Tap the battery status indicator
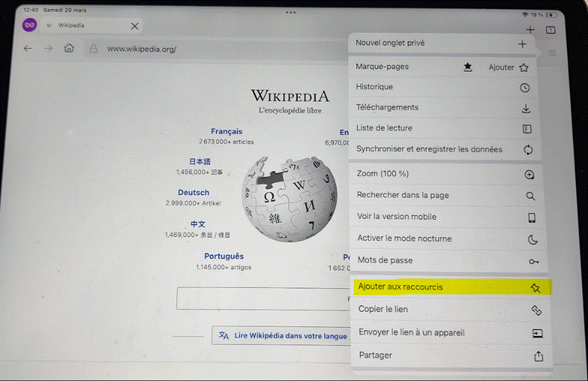Viewport: 588px width, 381px height. pos(550,15)
